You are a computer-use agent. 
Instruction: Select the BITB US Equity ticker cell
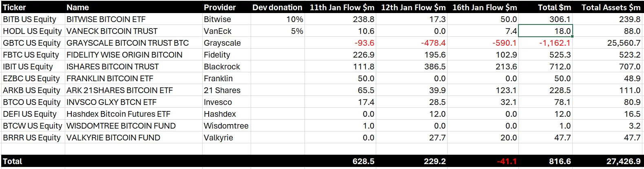[x=29, y=19]
